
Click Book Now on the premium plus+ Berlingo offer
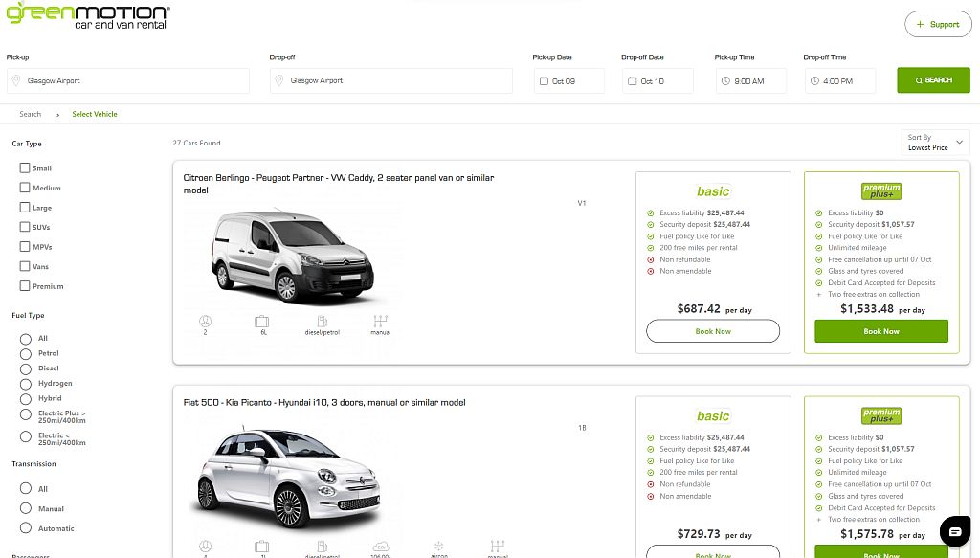coord(880,330)
